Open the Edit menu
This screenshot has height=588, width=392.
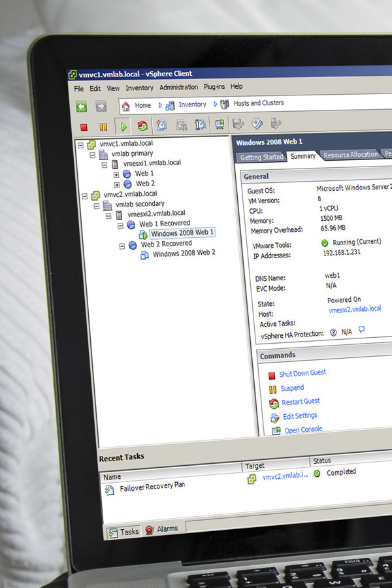[x=95, y=88]
